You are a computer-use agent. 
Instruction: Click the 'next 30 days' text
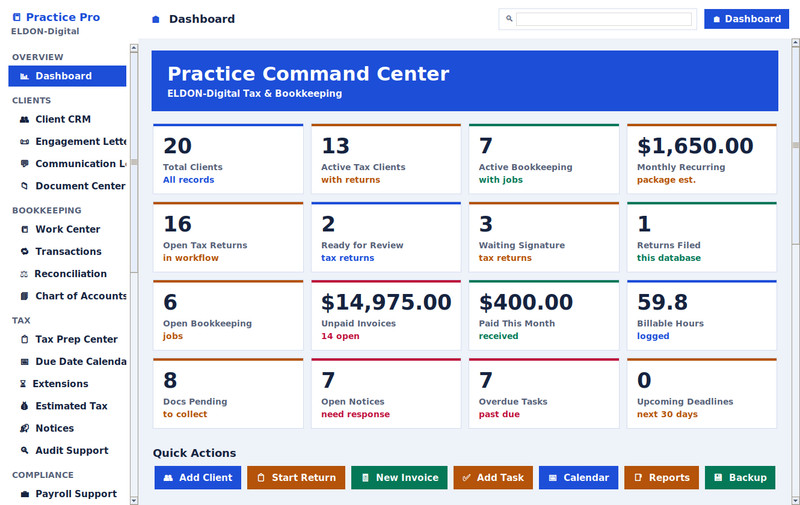[667, 414]
